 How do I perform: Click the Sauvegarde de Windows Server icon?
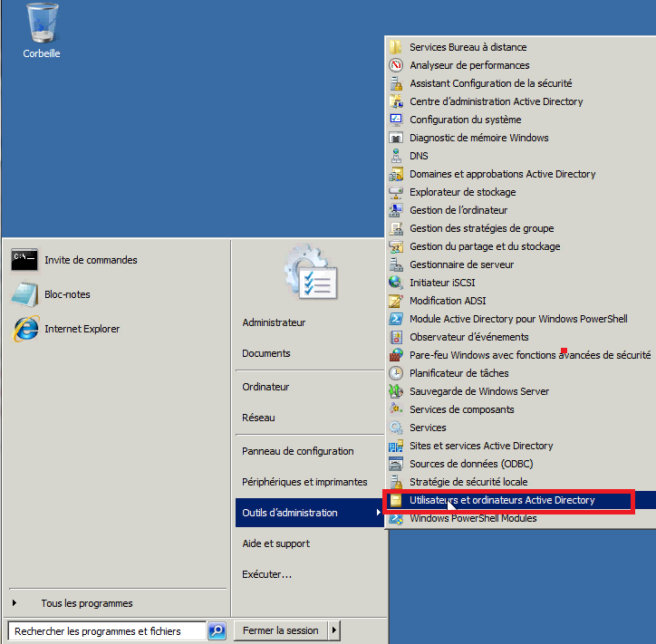tap(396, 391)
